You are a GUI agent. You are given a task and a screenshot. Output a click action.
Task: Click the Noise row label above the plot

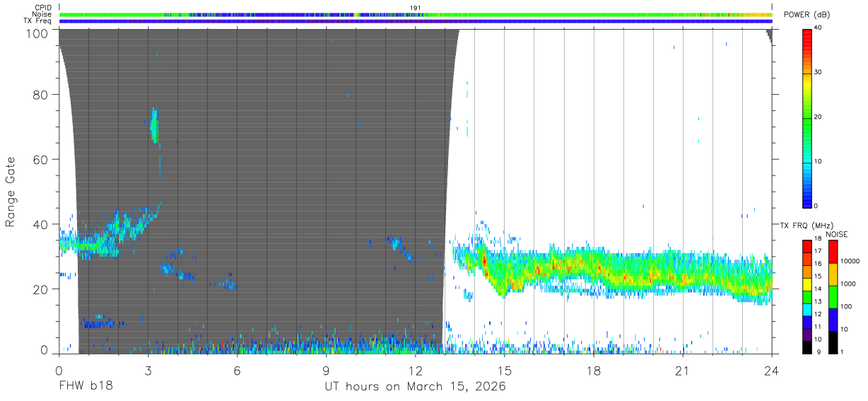tap(42, 14)
